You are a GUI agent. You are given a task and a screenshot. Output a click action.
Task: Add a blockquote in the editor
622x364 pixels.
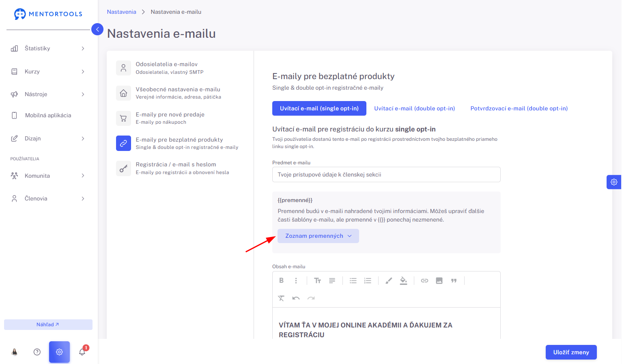click(454, 280)
